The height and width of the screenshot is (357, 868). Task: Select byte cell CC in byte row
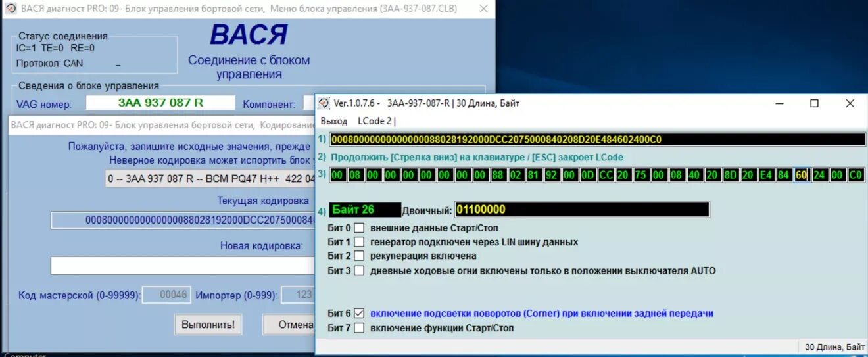pyautogui.click(x=605, y=175)
